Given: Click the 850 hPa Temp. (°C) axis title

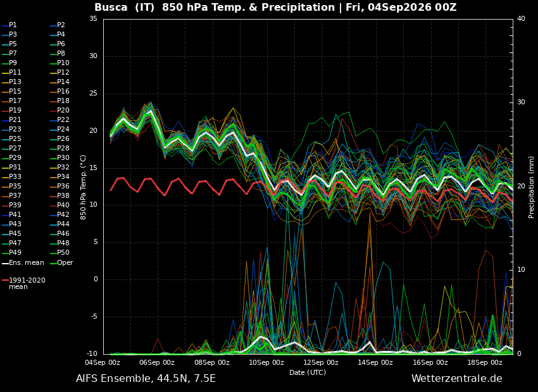Looking at the screenshot, I should (83, 187).
